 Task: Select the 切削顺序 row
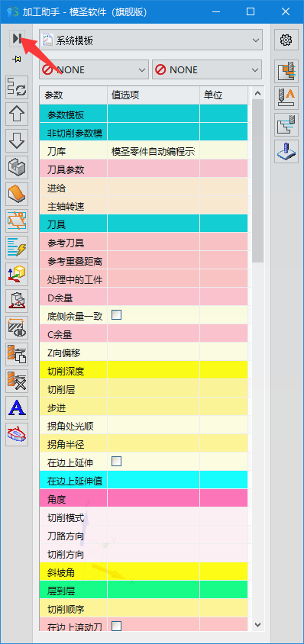(x=144, y=608)
